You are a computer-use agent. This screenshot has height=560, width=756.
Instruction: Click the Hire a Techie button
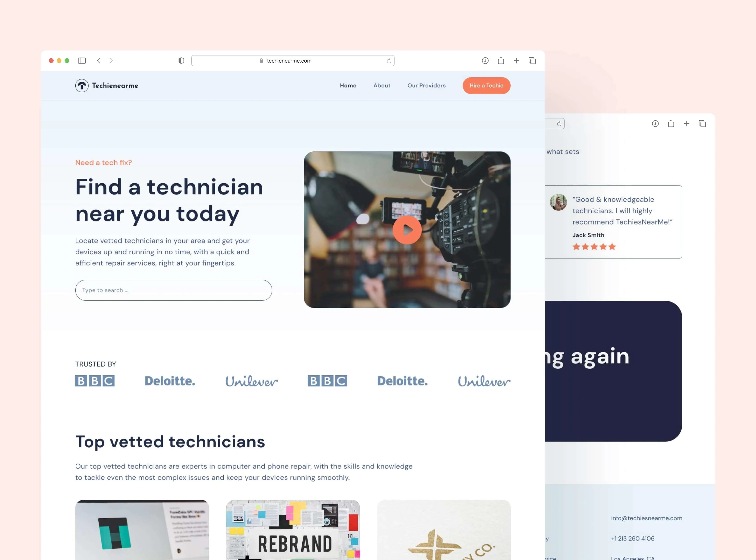click(486, 85)
